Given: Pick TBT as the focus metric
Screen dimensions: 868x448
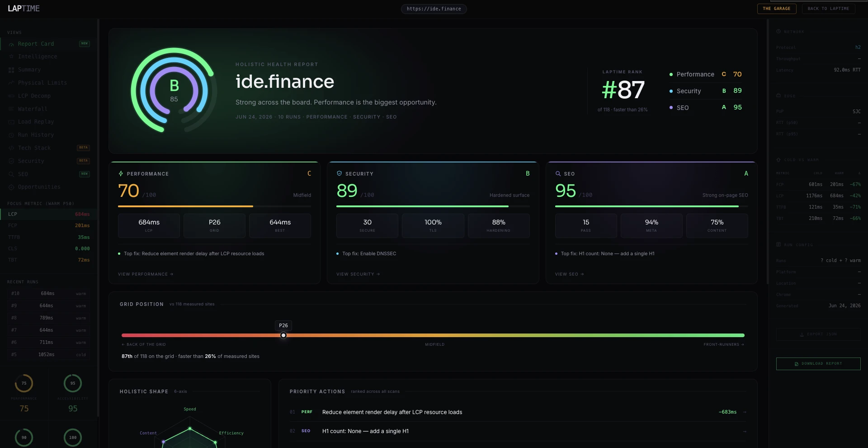Looking at the screenshot, I should click(x=49, y=260).
